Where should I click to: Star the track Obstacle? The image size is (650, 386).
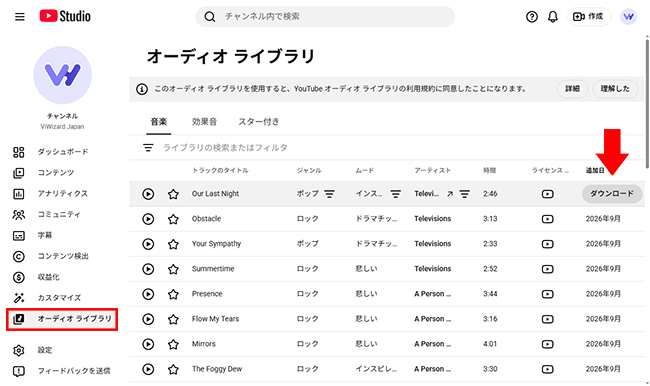click(x=173, y=219)
